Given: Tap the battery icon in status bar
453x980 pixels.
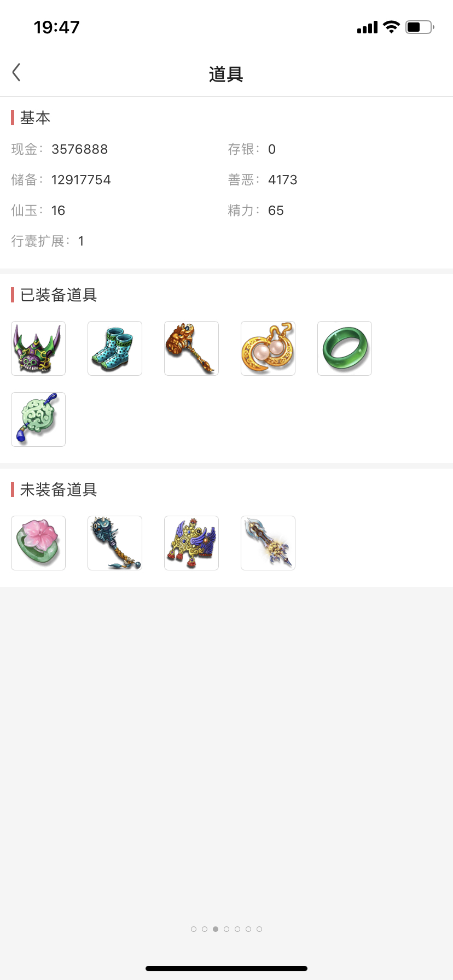Looking at the screenshot, I should pos(420,27).
